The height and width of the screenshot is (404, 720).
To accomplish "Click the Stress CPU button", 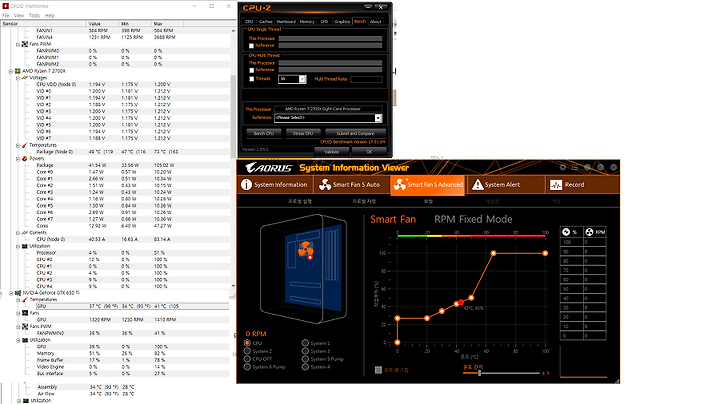I will tap(303, 133).
